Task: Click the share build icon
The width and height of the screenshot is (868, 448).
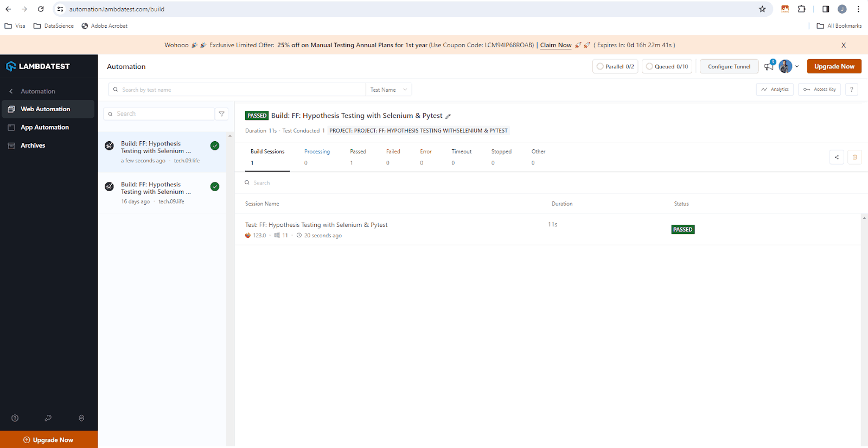Action: click(x=837, y=157)
